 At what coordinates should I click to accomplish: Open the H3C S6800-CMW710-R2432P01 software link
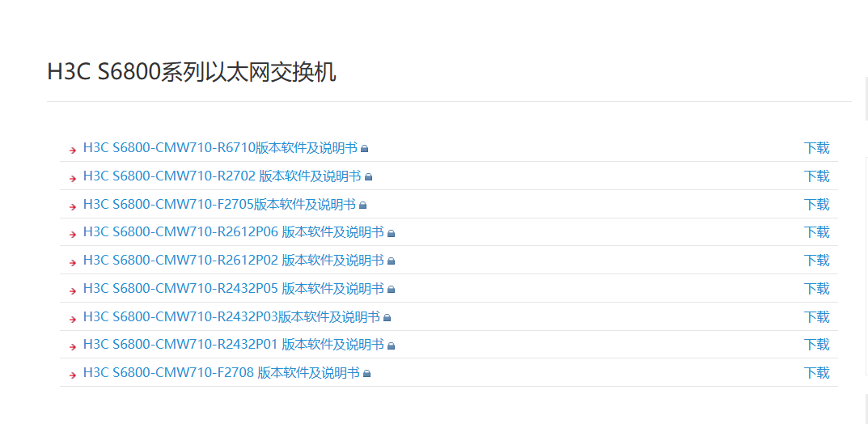[234, 345]
